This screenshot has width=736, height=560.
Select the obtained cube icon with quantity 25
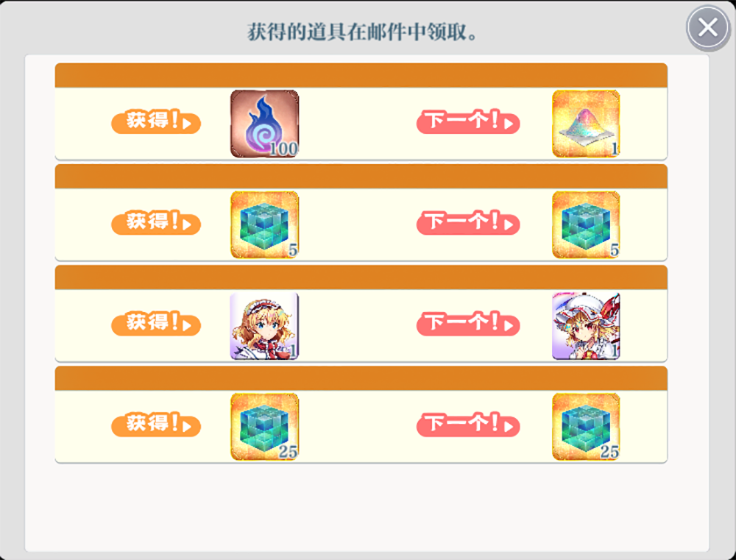[264, 427]
